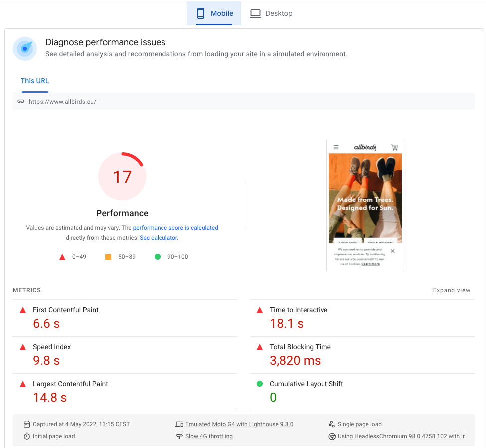The height and width of the screenshot is (448, 486).
Task: Click the green circle next to Cumulative Layout Shift
Action: pyautogui.click(x=259, y=384)
